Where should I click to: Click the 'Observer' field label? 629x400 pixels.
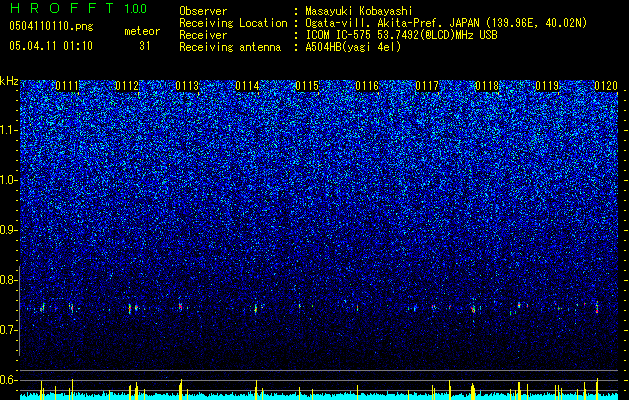click(203, 11)
